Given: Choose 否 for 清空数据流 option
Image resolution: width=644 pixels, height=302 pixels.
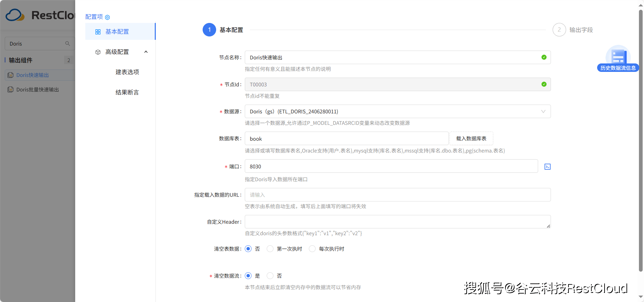Looking at the screenshot, I should click(x=270, y=276).
